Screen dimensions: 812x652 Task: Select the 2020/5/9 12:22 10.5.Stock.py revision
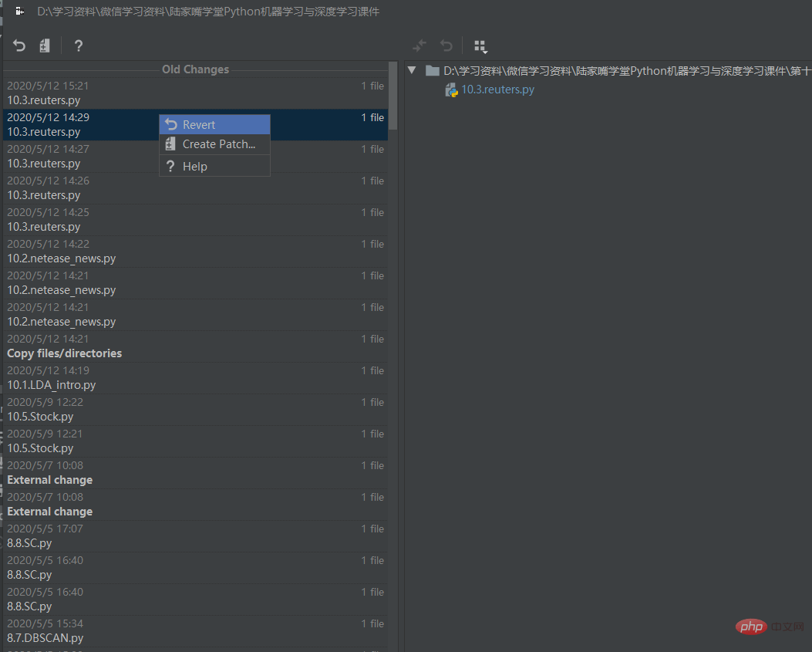195,409
